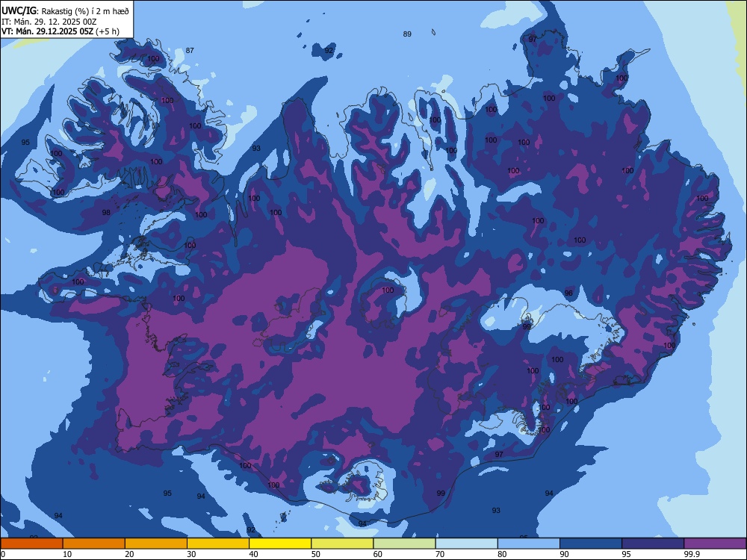Click the title 'UWC/IG: Rakastig (%) í 2 m hæð'

point(65,11)
